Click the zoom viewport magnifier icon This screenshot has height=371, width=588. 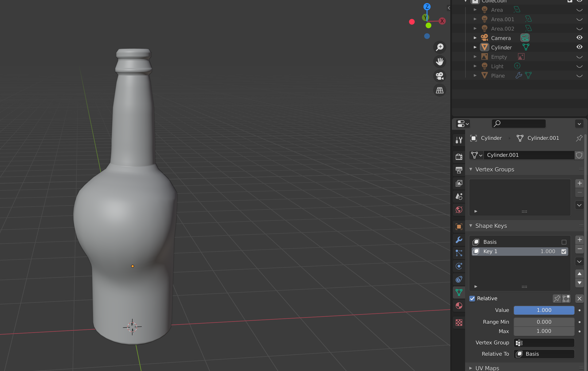point(440,47)
